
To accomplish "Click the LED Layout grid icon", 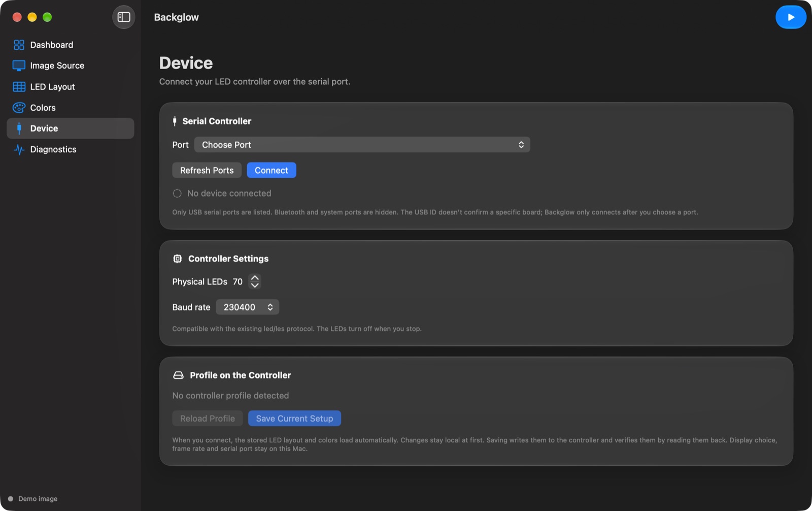I will 19,87.
